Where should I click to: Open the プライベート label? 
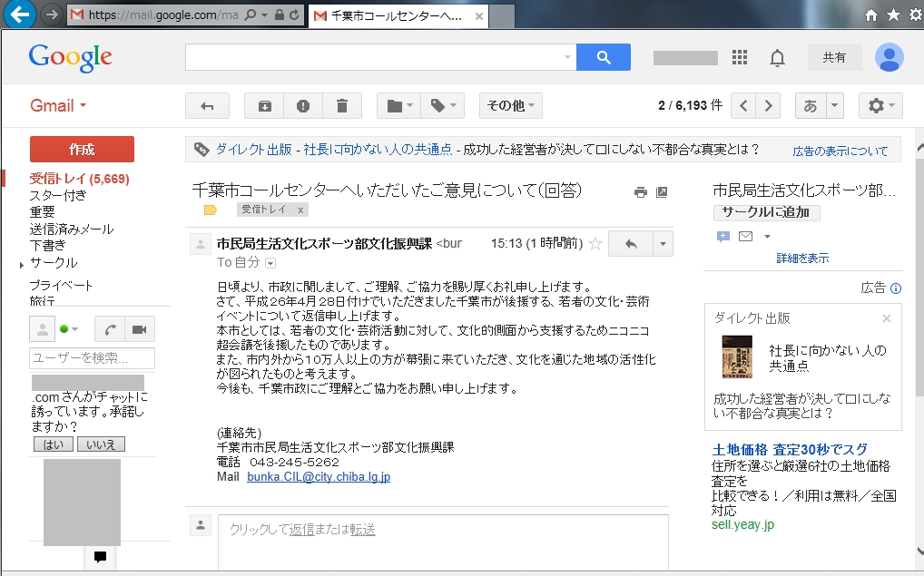click(61, 286)
